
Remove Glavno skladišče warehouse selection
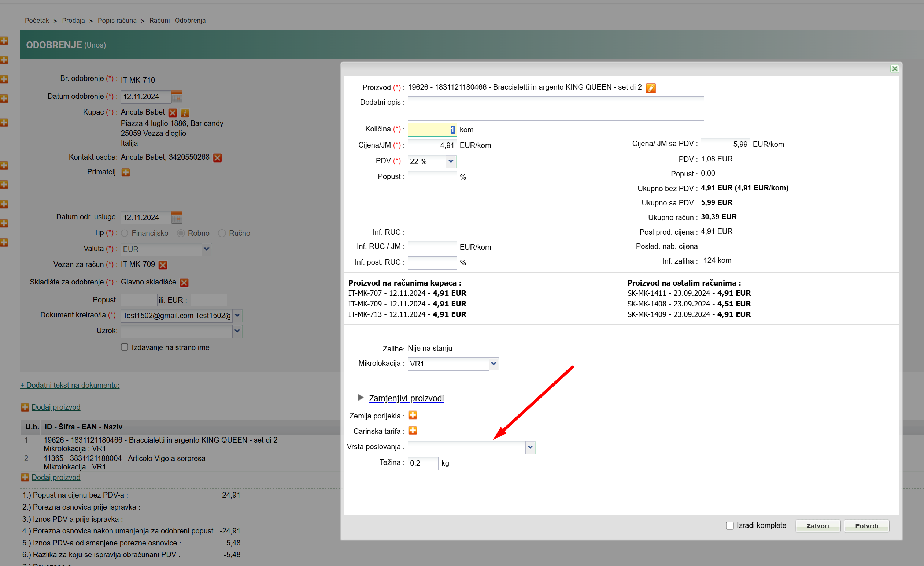click(184, 283)
